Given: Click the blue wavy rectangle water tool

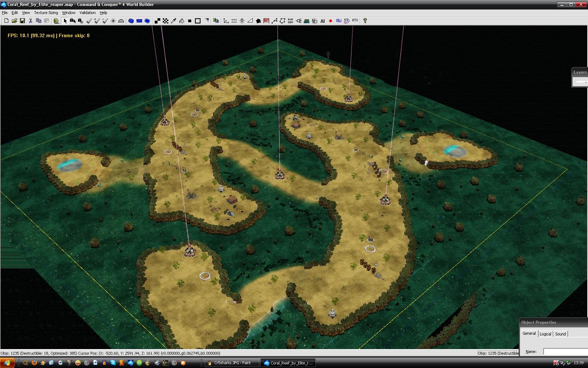Looking at the screenshot, I should click(x=139, y=21).
